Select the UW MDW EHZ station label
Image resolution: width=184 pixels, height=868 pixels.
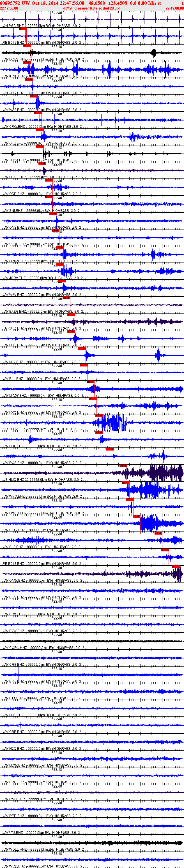(x=42, y=765)
